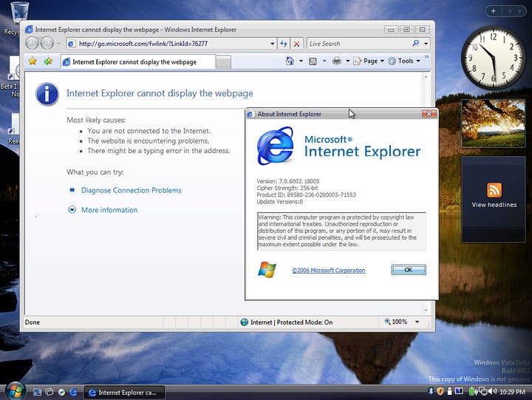Screen dimensions: 532x400
Task: Open the Favorites Center star icon
Action: click(x=33, y=61)
